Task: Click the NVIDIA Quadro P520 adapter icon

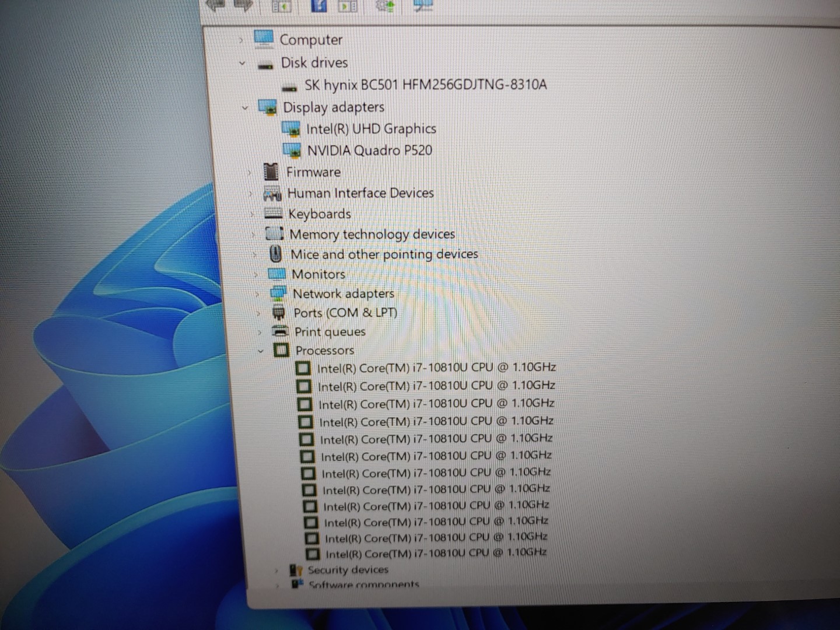Action: click(292, 150)
